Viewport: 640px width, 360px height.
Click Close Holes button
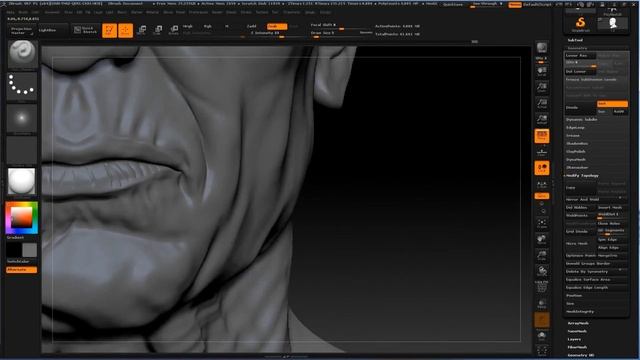pyautogui.click(x=612, y=223)
